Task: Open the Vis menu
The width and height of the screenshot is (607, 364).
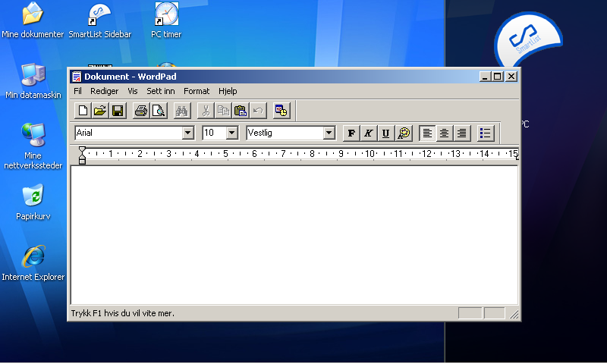Action: [132, 91]
